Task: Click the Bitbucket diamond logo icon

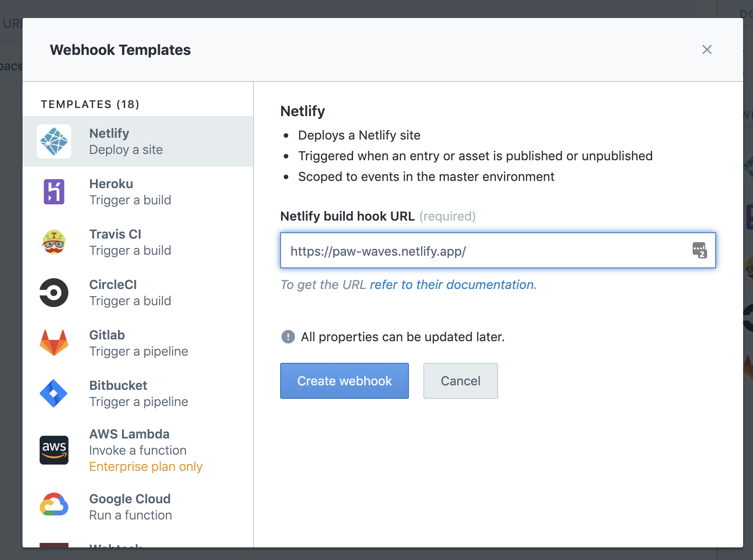Action: (x=54, y=393)
